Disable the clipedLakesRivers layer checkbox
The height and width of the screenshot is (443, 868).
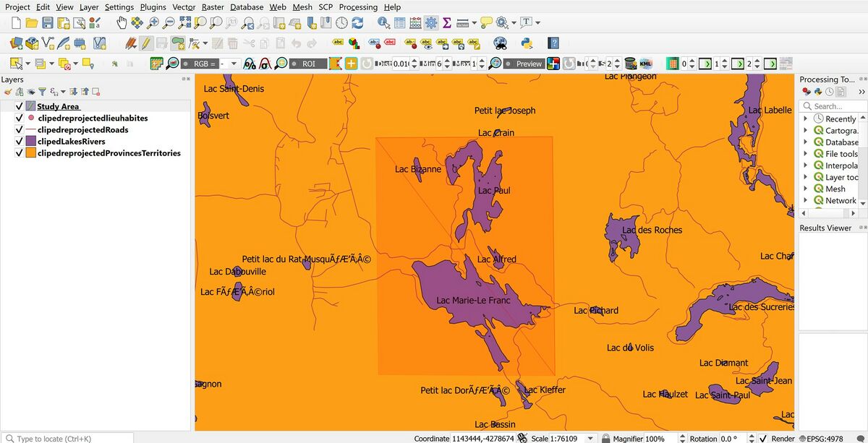click(x=20, y=141)
